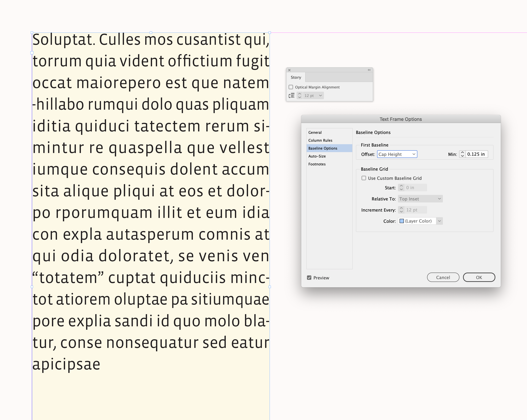Open the Color dropdown in Baseline Grid
Image resolution: width=527 pixels, height=420 pixels.
[x=439, y=221]
